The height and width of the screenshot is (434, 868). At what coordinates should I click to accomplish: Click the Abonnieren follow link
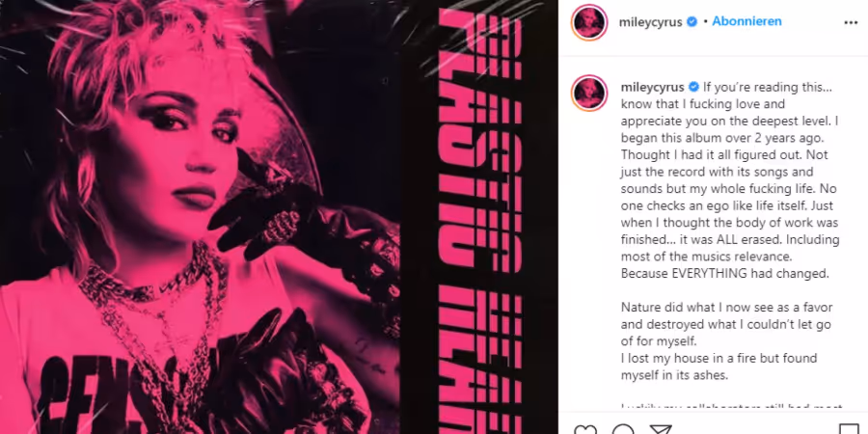(x=746, y=21)
